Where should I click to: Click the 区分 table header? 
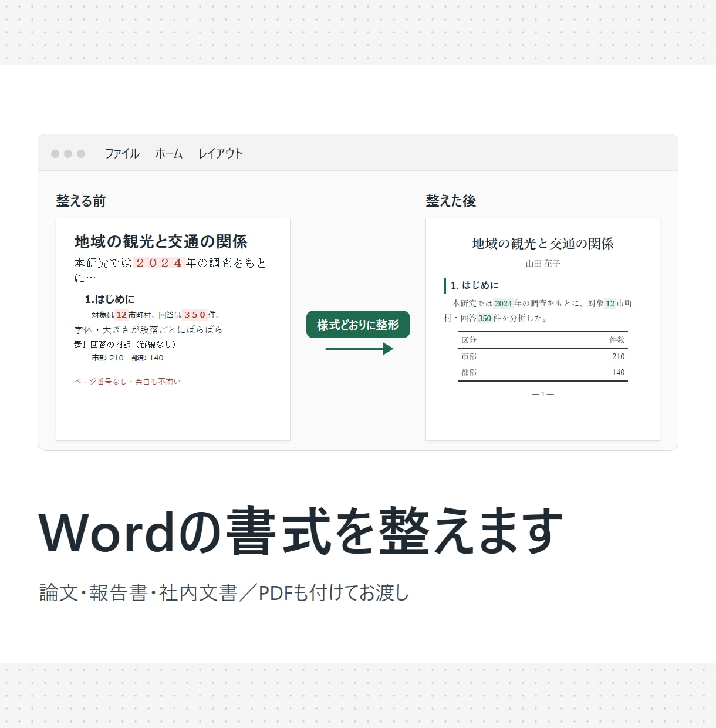(x=469, y=340)
